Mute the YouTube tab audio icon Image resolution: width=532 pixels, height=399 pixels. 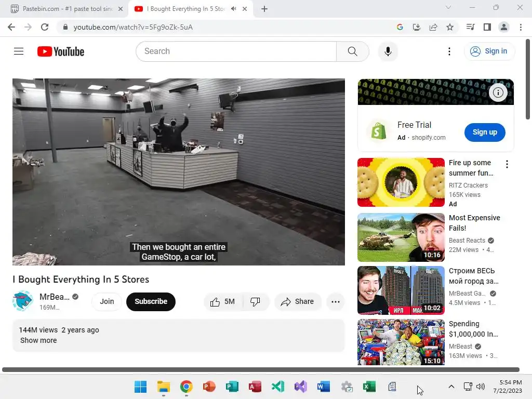click(x=233, y=9)
